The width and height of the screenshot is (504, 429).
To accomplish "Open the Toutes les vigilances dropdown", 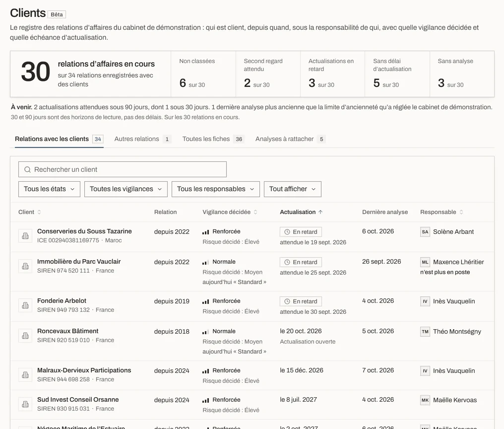I will [x=126, y=189].
